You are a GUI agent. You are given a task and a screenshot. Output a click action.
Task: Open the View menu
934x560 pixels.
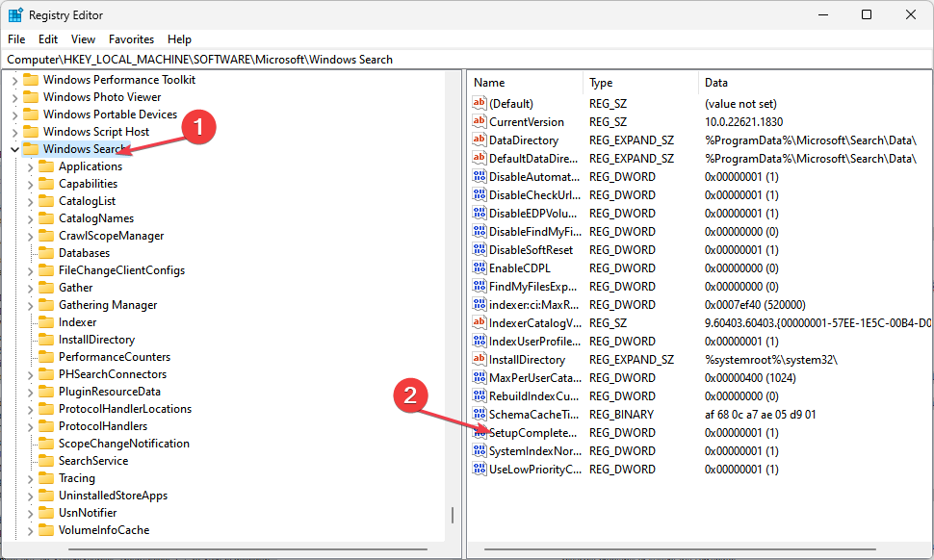pyautogui.click(x=83, y=39)
